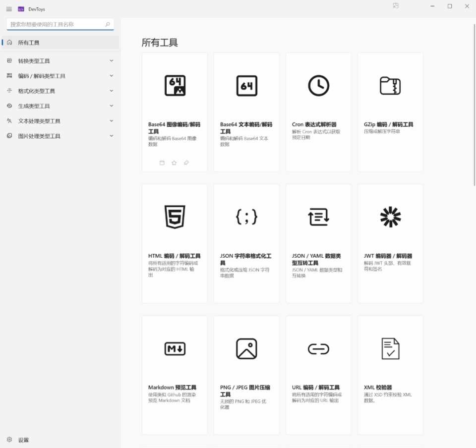Open 编码 / 解码类型工具 category
Image resolution: width=476 pixels, height=448 pixels.
[60, 76]
